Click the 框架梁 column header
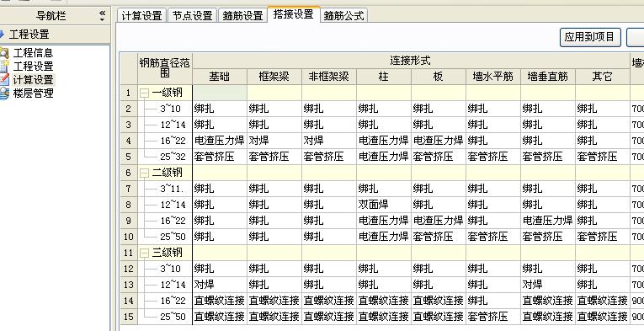 point(274,77)
